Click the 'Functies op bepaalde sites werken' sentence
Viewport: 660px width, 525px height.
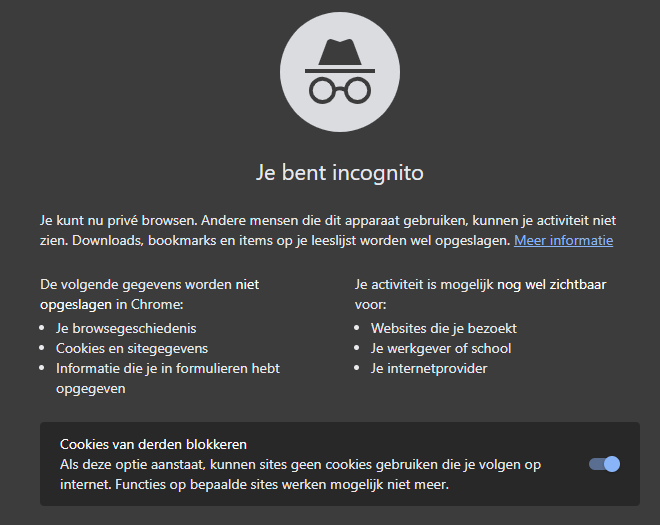300,486
